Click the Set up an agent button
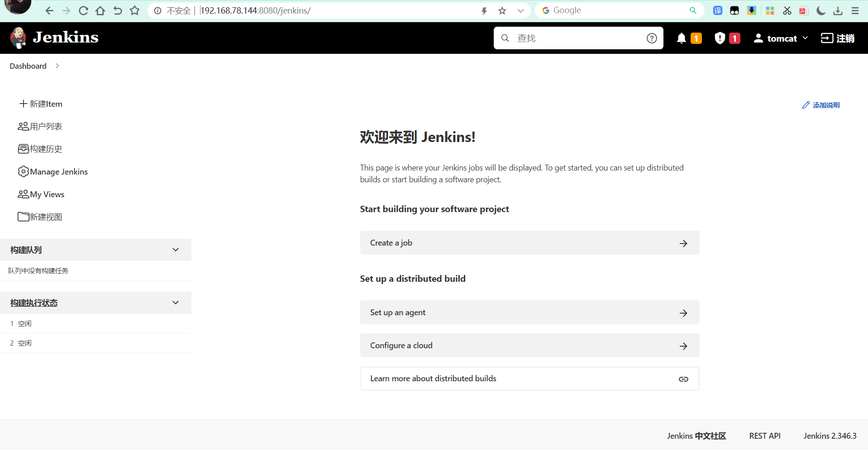Viewport: 868px width, 450px height. coord(529,313)
